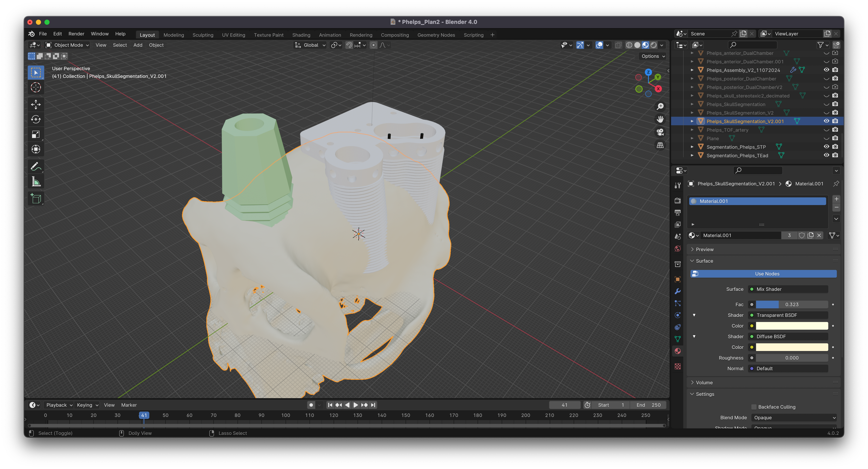
Task: Click Jump to Endpoint button in timeline
Action: pos(373,405)
